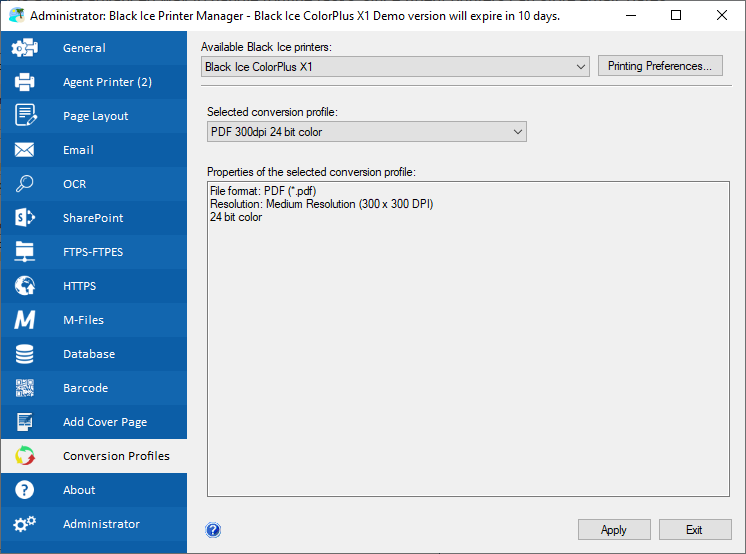Expand the Available Black Ice printers dropdown
746x554 pixels.
coord(395,67)
